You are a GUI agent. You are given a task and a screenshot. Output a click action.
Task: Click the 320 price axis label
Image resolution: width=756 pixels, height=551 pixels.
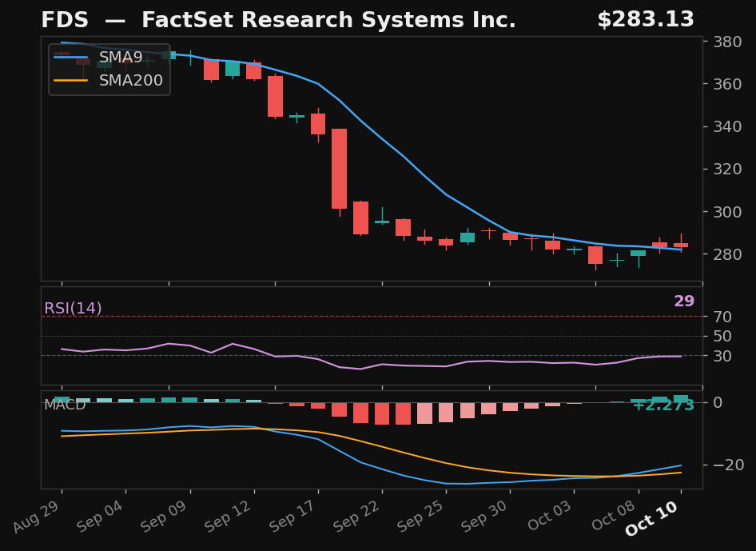[727, 169]
